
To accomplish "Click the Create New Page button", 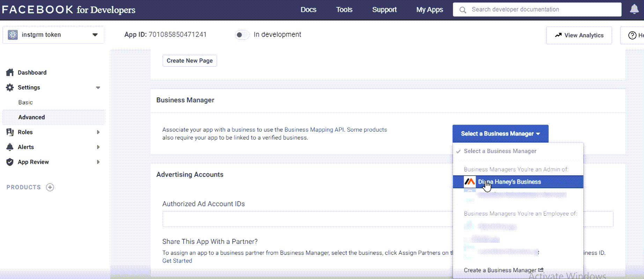I will [190, 61].
